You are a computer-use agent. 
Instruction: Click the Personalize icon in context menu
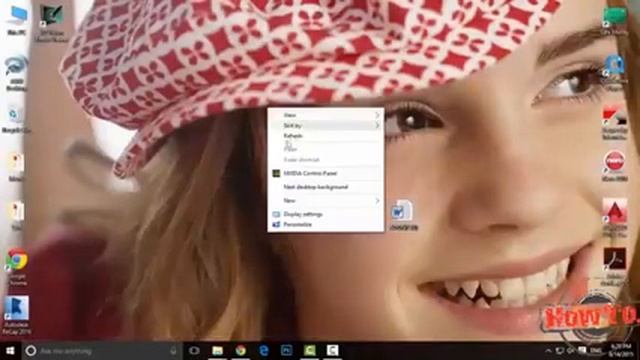276,224
